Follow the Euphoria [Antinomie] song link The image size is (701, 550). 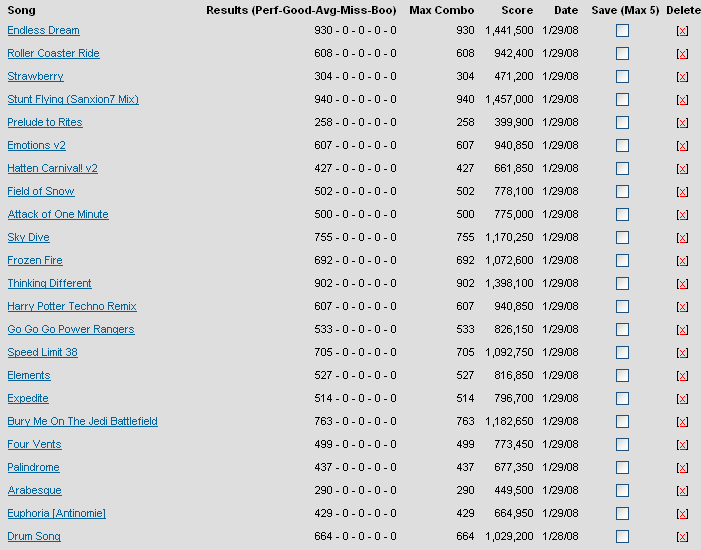pyautogui.click(x=56, y=514)
